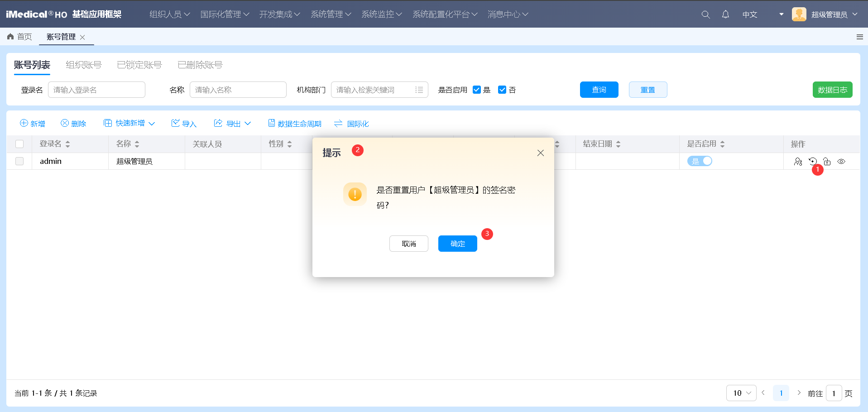
Task: Open the page size dropdown showing 10
Action: tap(741, 393)
